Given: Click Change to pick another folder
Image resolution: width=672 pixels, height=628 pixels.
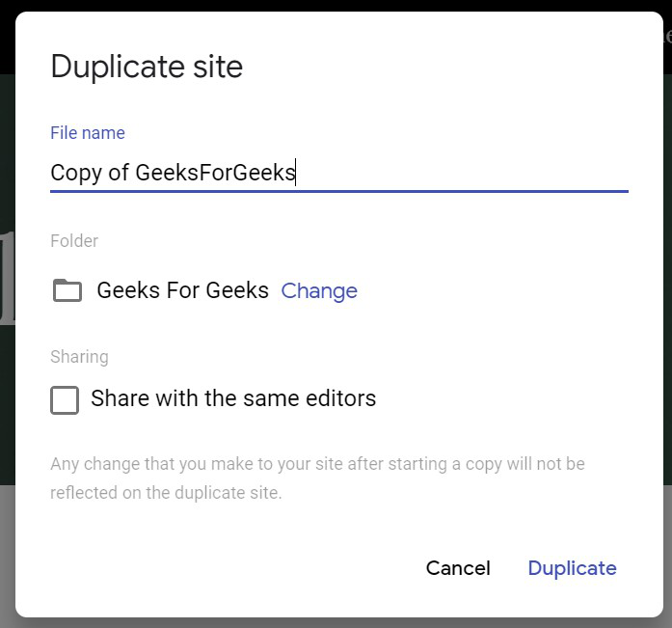Looking at the screenshot, I should pyautogui.click(x=319, y=291).
